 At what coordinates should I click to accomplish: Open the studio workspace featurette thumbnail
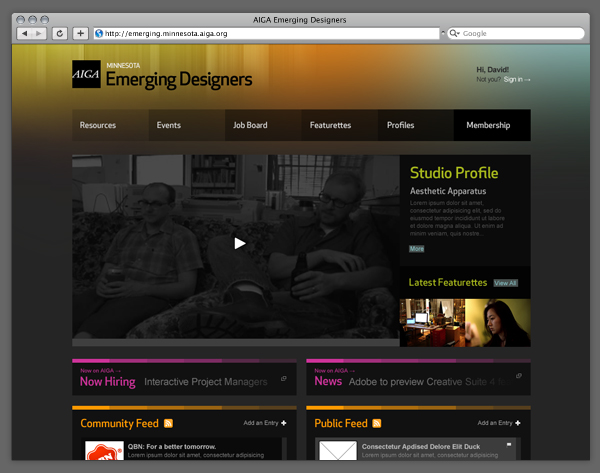click(432, 323)
